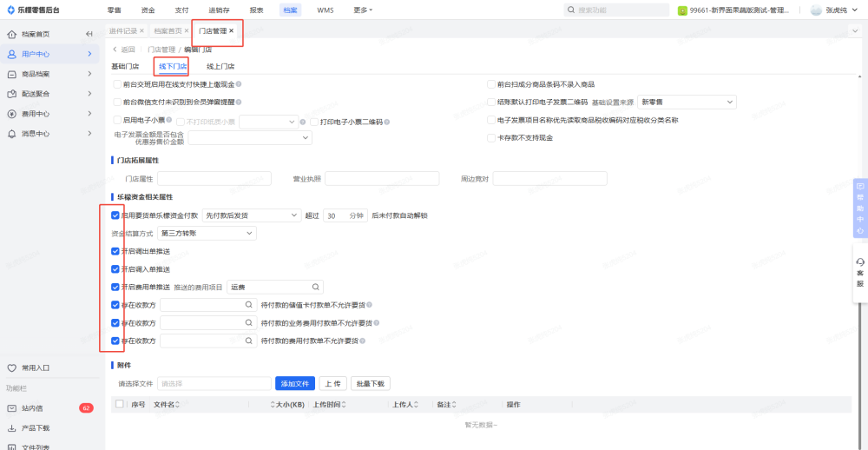Screen dimensions: 868x450
Task: Open the WMS top menu
Action: pos(325,10)
